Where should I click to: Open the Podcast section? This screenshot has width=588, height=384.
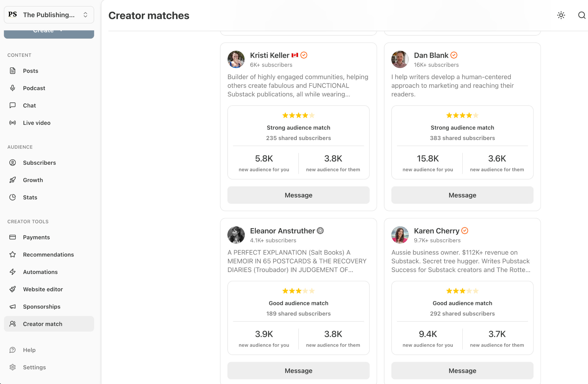(49, 88)
